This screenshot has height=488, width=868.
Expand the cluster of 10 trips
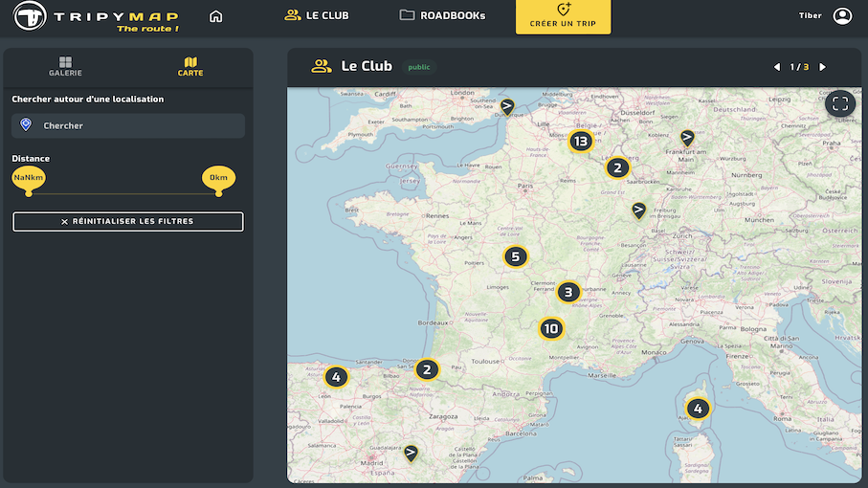(550, 329)
